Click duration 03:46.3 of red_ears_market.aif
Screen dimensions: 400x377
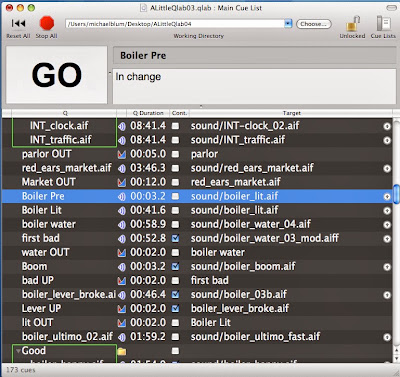click(148, 168)
